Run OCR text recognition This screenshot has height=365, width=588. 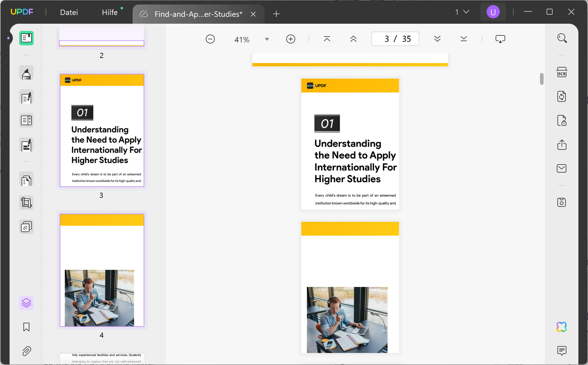pos(562,72)
